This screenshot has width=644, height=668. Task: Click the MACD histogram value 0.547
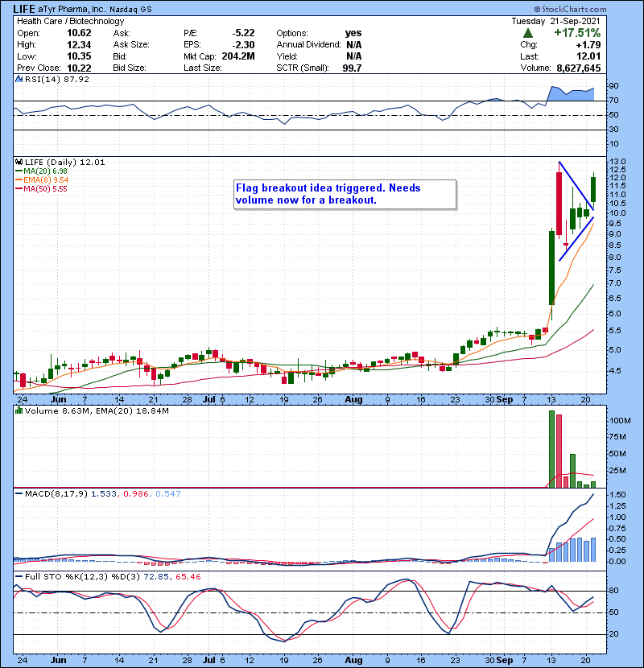(x=168, y=494)
